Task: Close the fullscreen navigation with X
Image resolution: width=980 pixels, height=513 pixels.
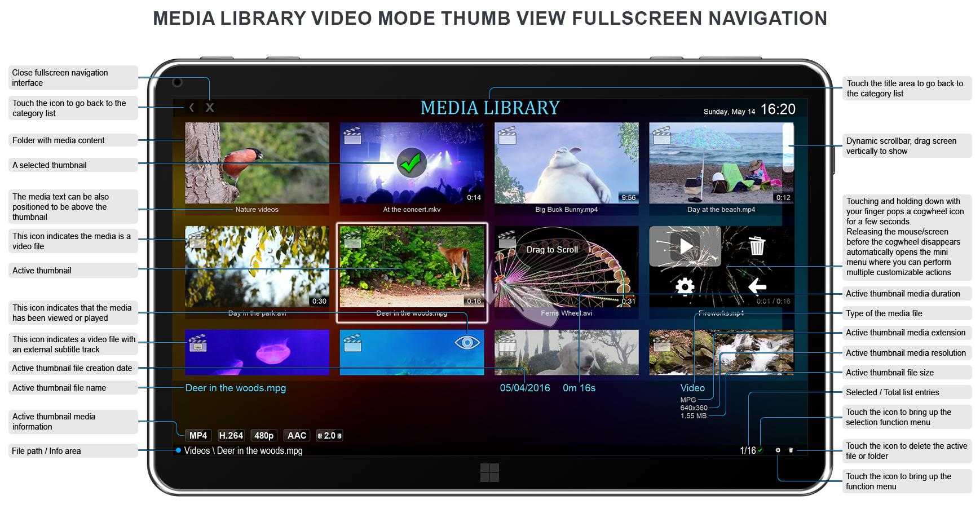Action: click(210, 108)
